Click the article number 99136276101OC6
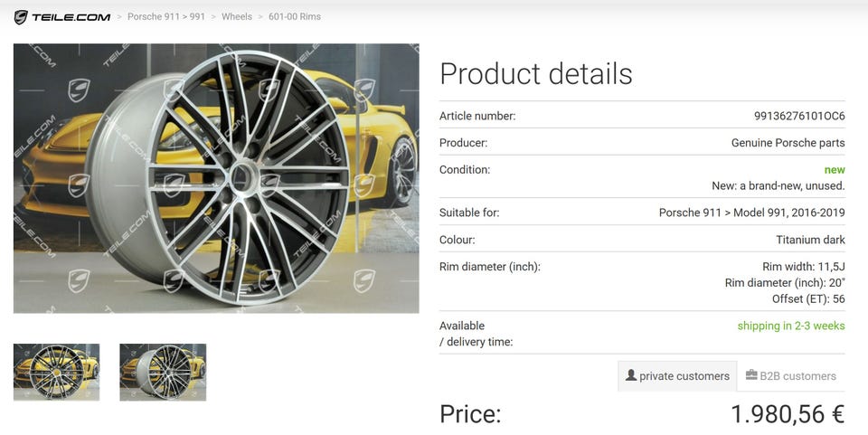This screenshot has width=868, height=435. click(798, 116)
